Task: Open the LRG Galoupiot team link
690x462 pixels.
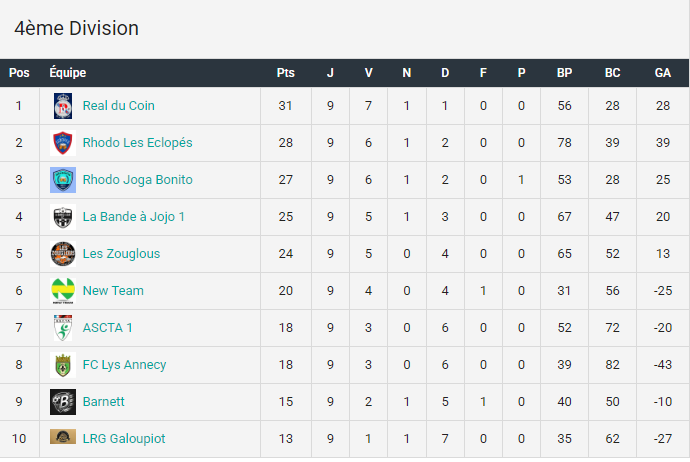Action: pos(124,439)
